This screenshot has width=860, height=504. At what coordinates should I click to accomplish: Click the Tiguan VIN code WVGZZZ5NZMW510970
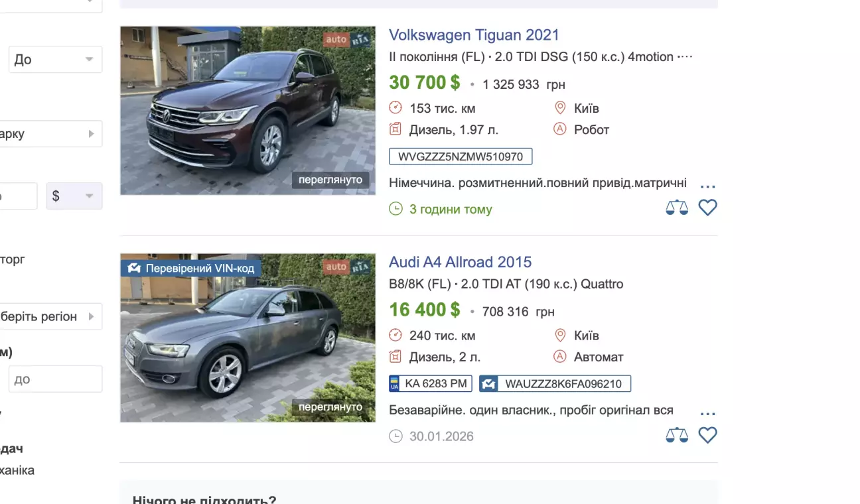(x=461, y=157)
